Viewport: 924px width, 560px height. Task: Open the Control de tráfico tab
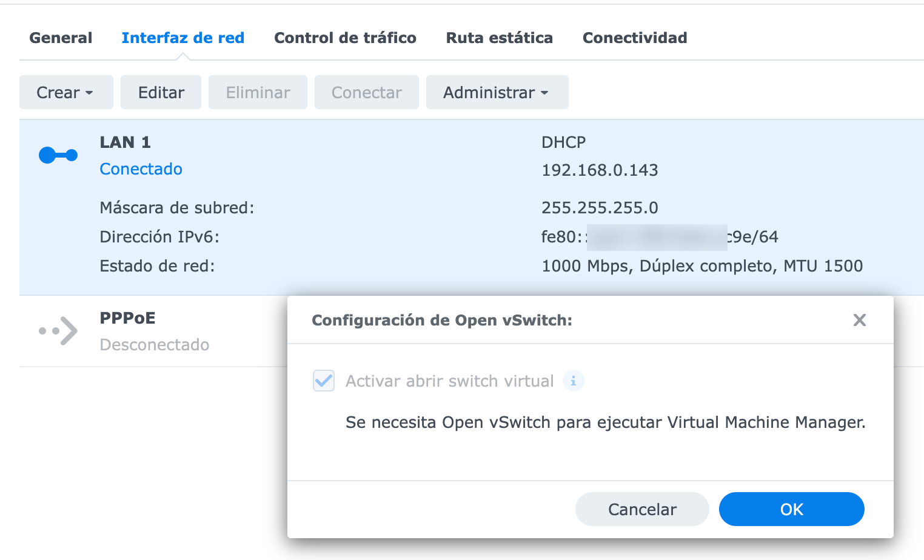pyautogui.click(x=345, y=38)
